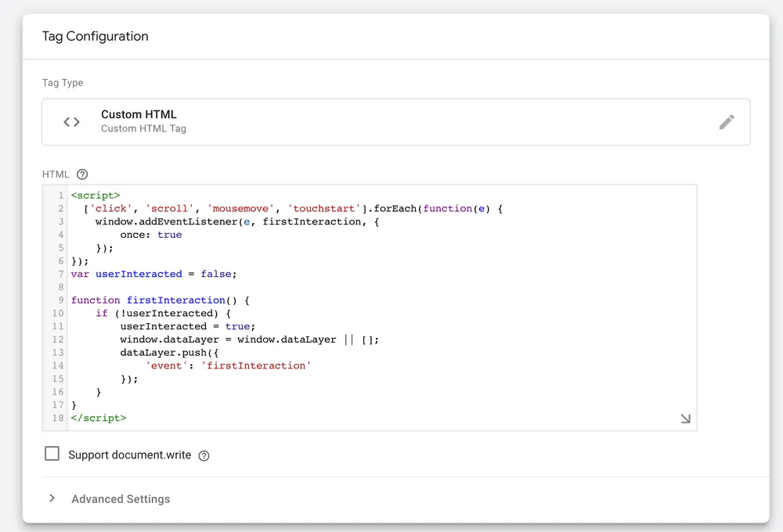Open the help icon next to HTML label
Image resolution: width=783 pixels, height=532 pixels.
point(83,174)
